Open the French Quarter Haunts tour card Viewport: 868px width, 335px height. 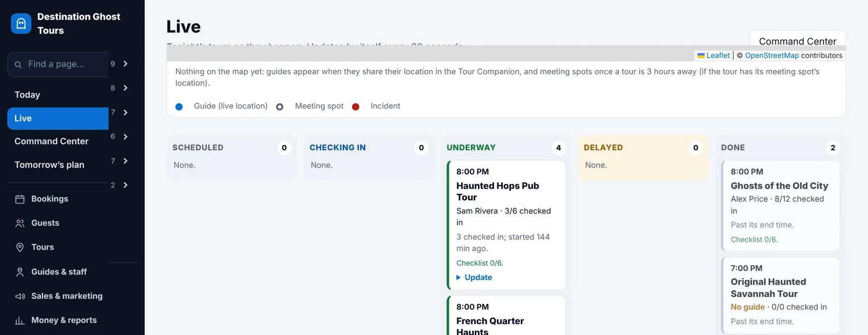[x=506, y=316]
